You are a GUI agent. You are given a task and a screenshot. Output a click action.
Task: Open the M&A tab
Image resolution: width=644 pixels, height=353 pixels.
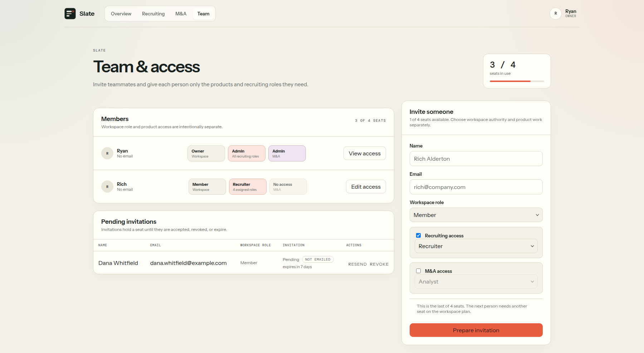pyautogui.click(x=181, y=14)
